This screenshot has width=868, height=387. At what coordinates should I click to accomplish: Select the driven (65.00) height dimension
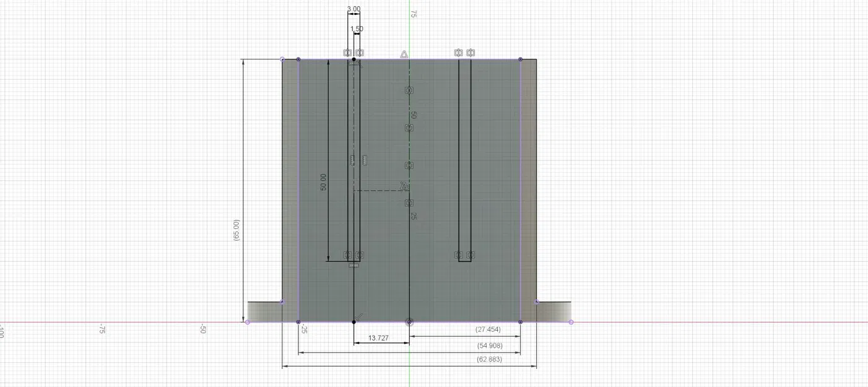point(237,230)
